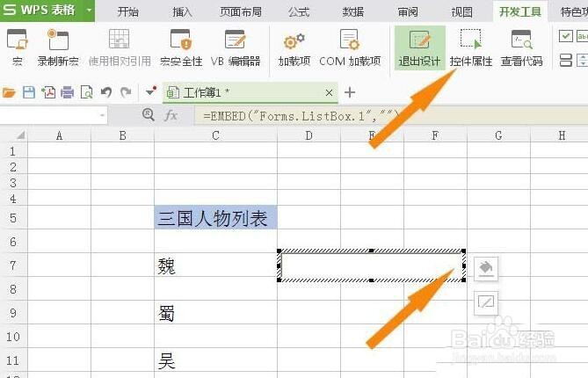Click the select-all corner triangle
Viewport: 588px width, 378px height.
tap(19, 135)
